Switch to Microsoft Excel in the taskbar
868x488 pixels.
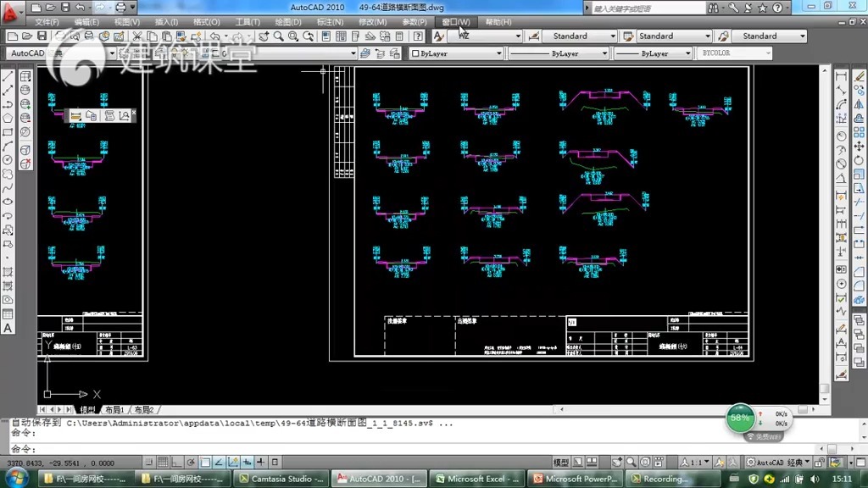click(476, 479)
